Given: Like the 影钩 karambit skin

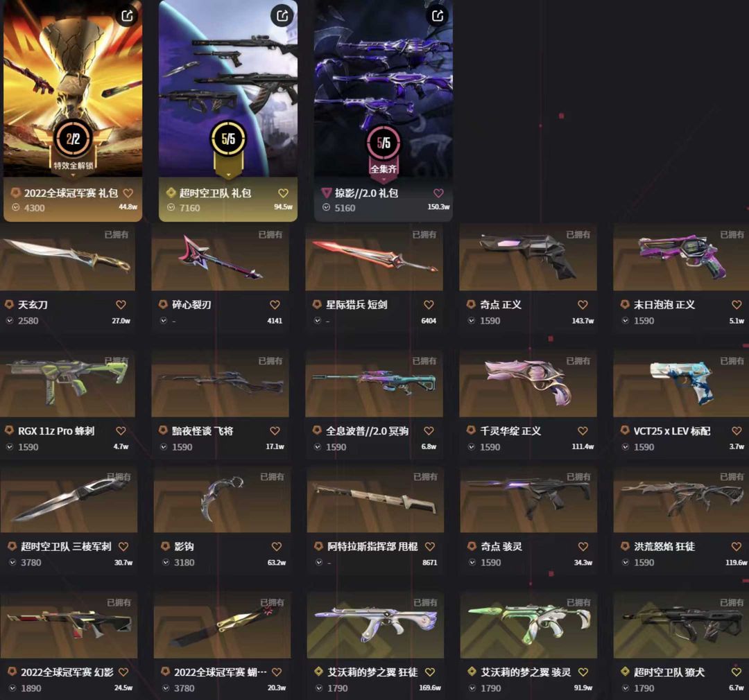Looking at the screenshot, I should 277,546.
